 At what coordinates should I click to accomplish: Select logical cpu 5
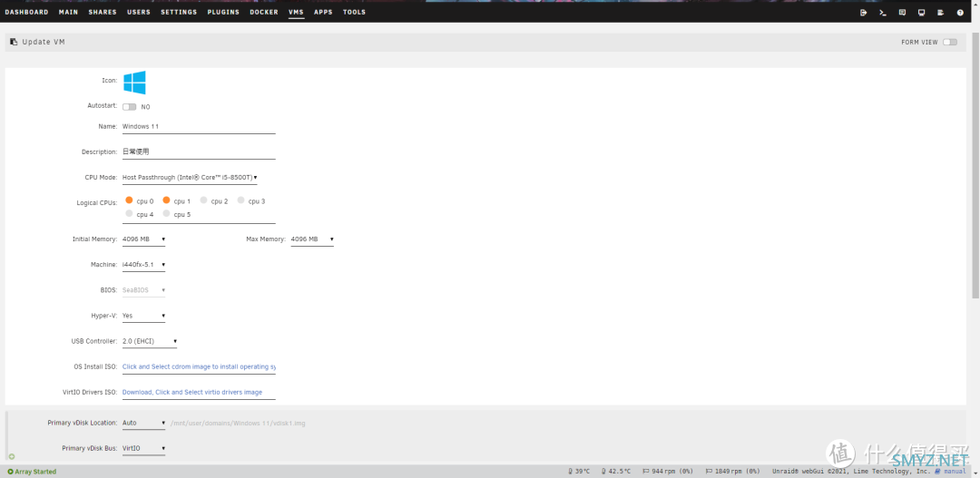[167, 214]
